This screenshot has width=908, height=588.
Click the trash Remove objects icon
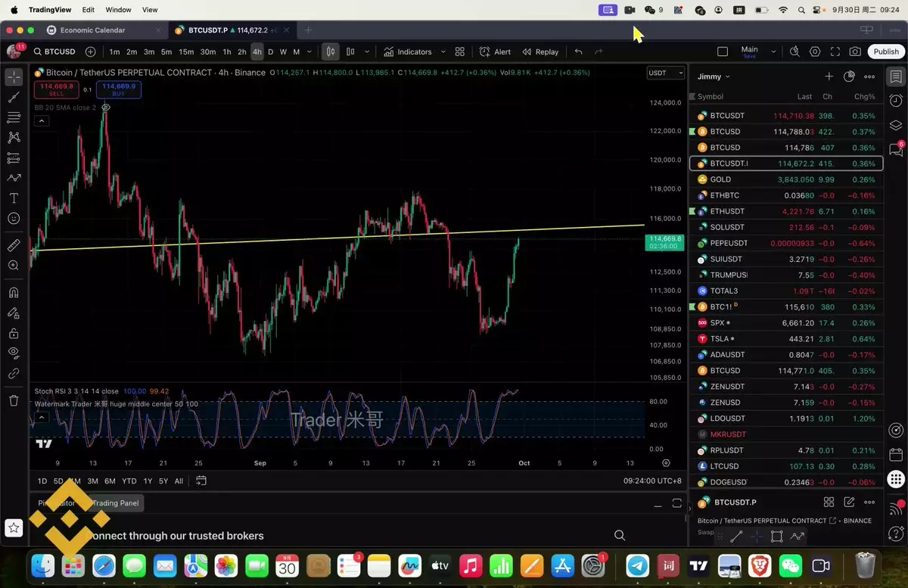[14, 400]
